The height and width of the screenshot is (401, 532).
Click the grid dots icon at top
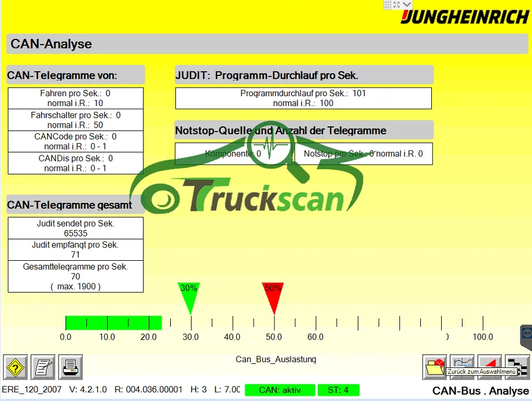(387, 5)
